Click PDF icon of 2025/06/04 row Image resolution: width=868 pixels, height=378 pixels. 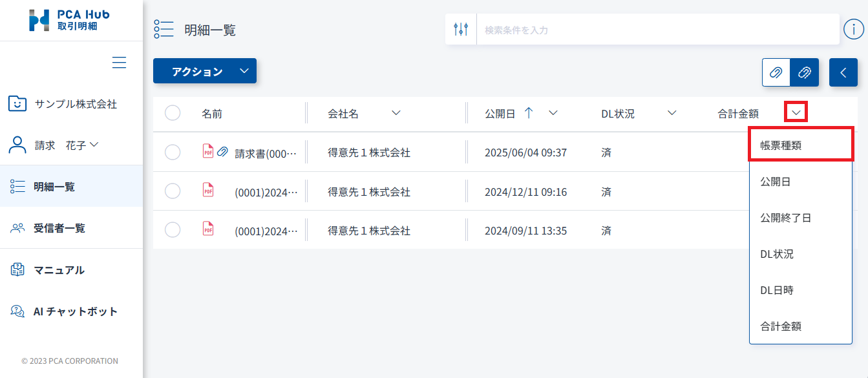pos(208,151)
